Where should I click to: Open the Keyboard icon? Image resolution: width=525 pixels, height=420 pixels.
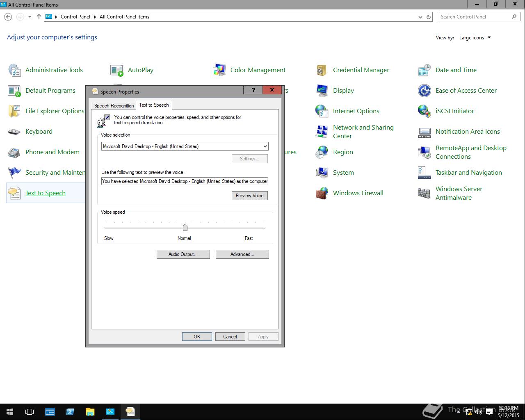14,132
